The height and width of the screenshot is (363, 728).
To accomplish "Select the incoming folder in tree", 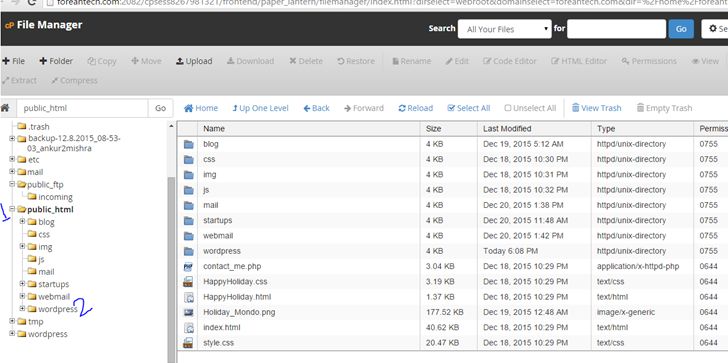I will tap(50, 197).
